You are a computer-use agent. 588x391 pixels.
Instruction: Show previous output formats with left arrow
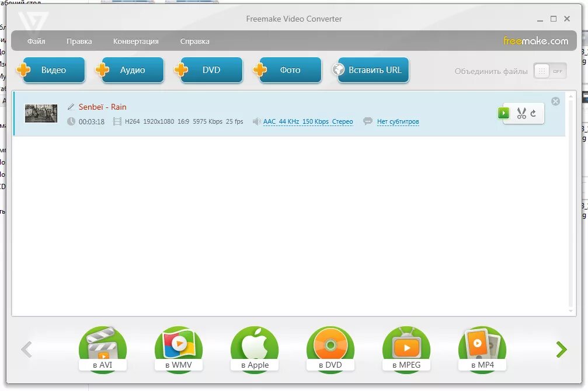coord(26,350)
